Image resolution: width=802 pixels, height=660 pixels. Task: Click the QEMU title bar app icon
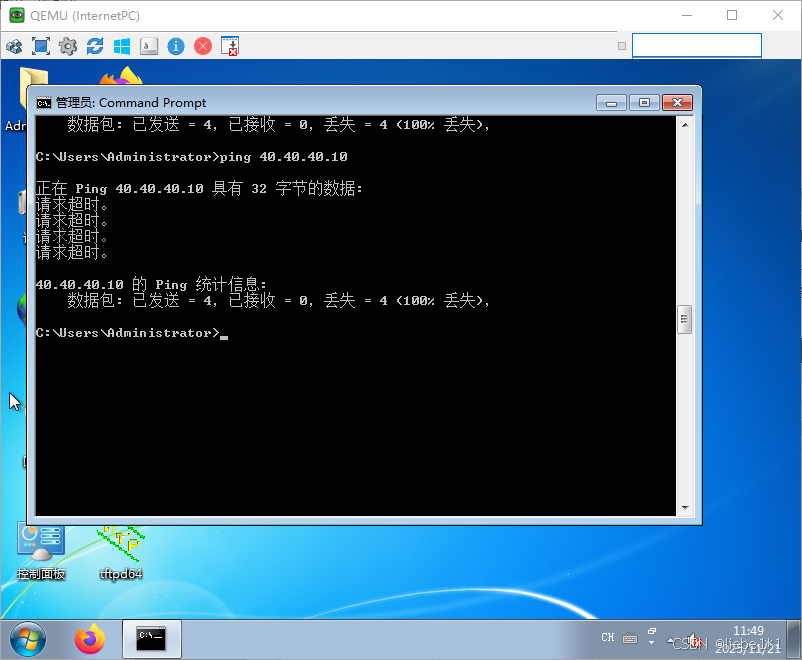pyautogui.click(x=16, y=15)
